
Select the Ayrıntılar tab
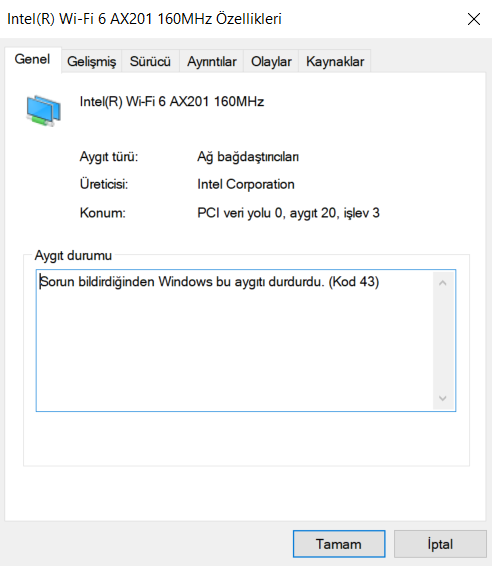point(212,61)
